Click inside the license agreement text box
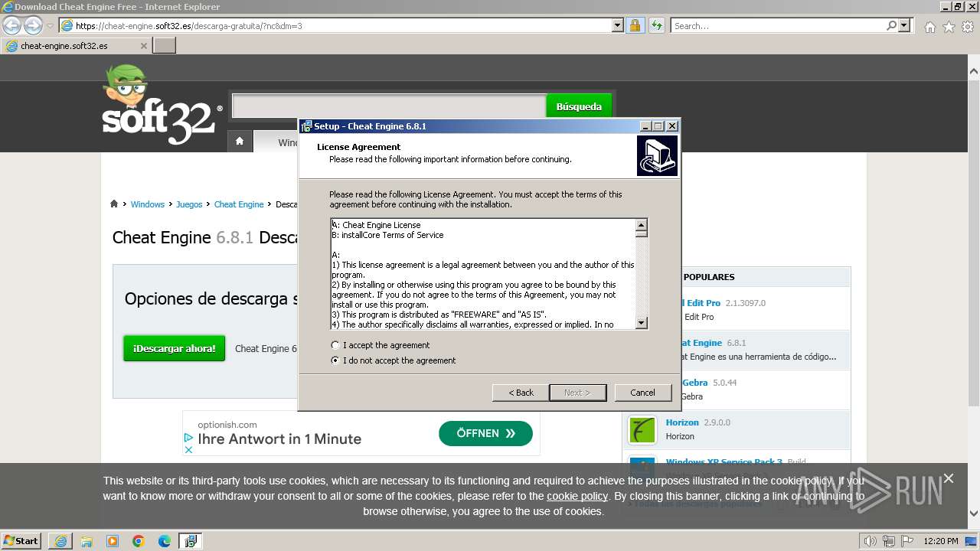Viewport: 980px width, 551px height. click(483, 274)
